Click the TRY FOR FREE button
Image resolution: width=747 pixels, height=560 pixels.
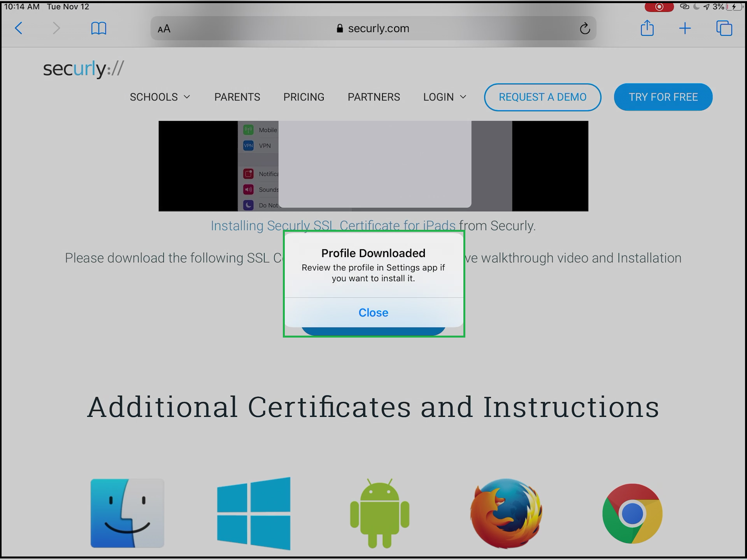click(663, 97)
